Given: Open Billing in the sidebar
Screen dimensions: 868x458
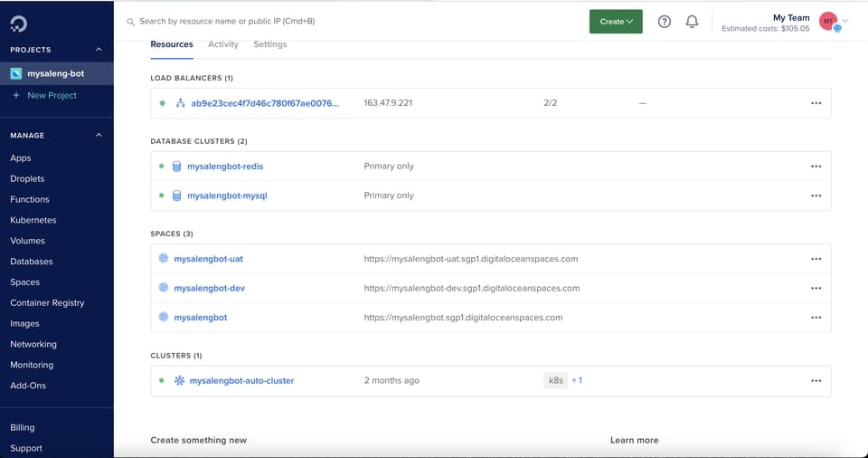Looking at the screenshot, I should [x=22, y=427].
